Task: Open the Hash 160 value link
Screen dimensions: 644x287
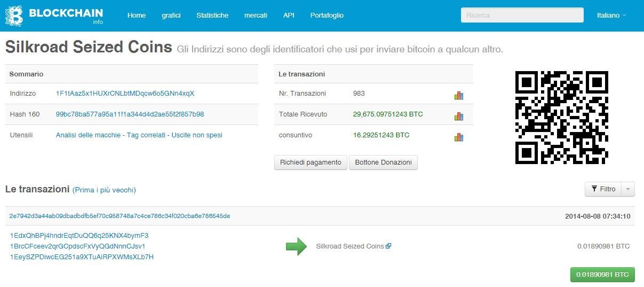Action: [x=130, y=114]
